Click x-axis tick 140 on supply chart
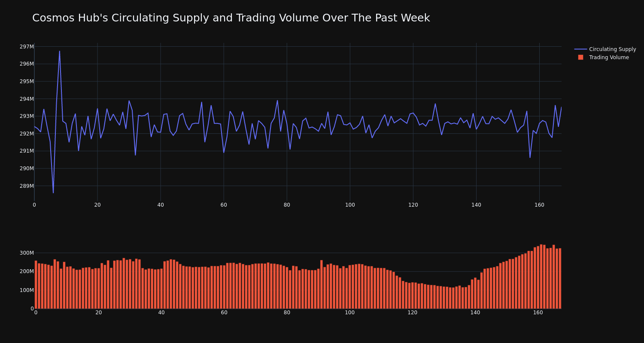The image size is (644, 343). 476,205
